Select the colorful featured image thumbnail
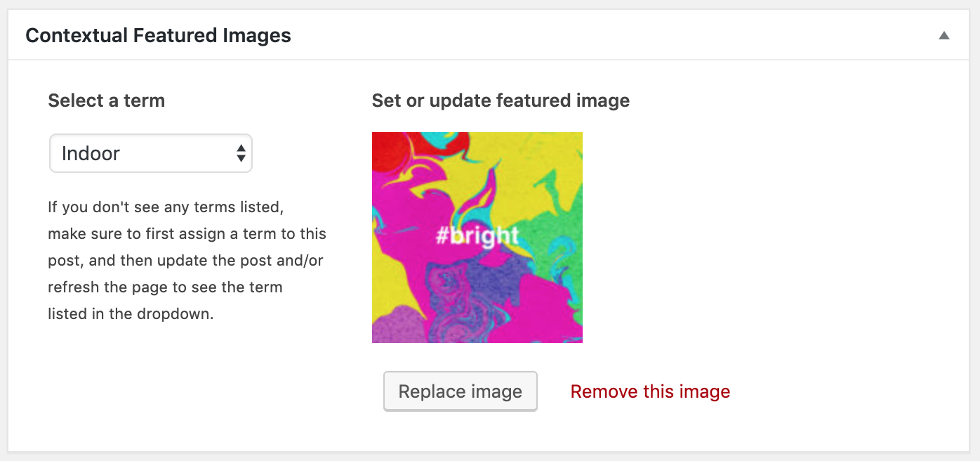The width and height of the screenshot is (980, 461). [477, 238]
